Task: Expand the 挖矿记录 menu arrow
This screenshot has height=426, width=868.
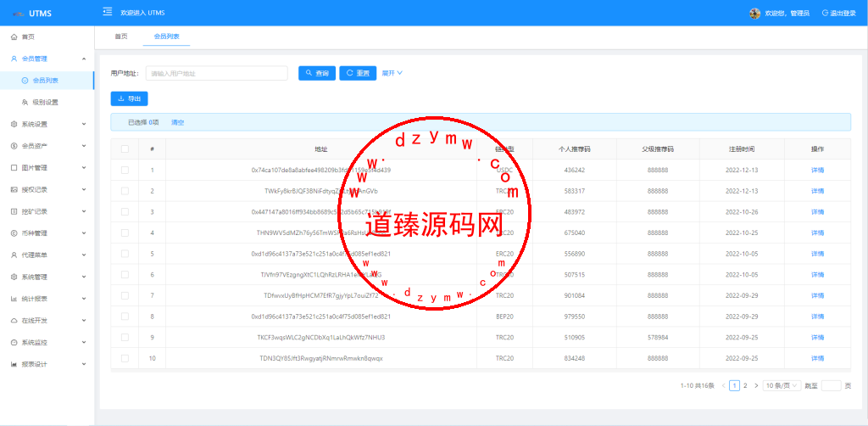Action: pos(84,211)
